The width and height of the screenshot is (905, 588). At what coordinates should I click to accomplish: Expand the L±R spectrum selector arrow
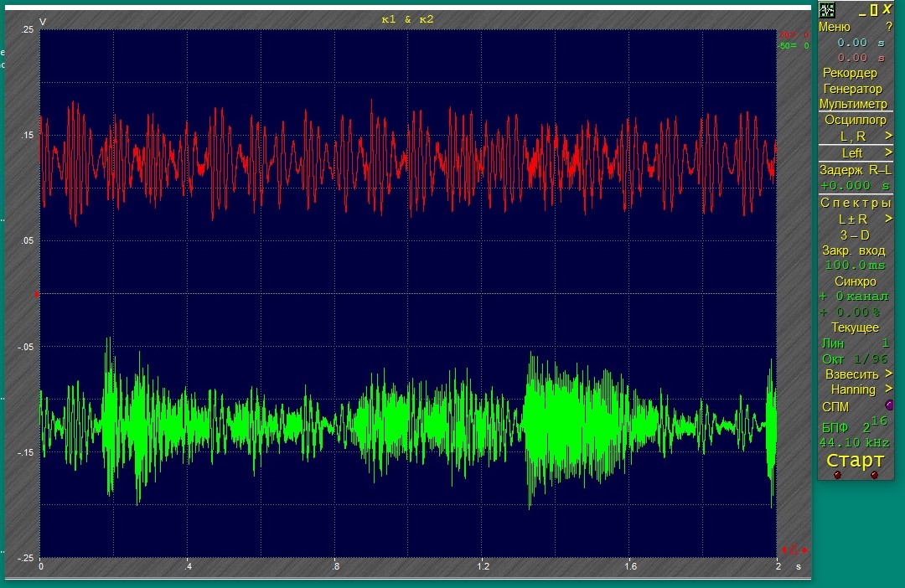tap(888, 219)
